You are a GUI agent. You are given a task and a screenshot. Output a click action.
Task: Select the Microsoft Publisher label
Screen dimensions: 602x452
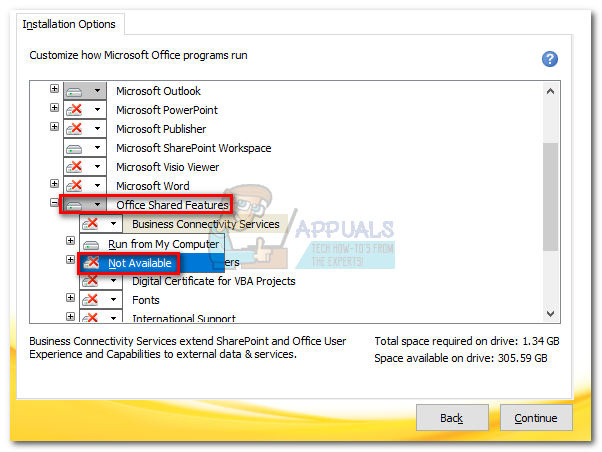click(x=161, y=129)
